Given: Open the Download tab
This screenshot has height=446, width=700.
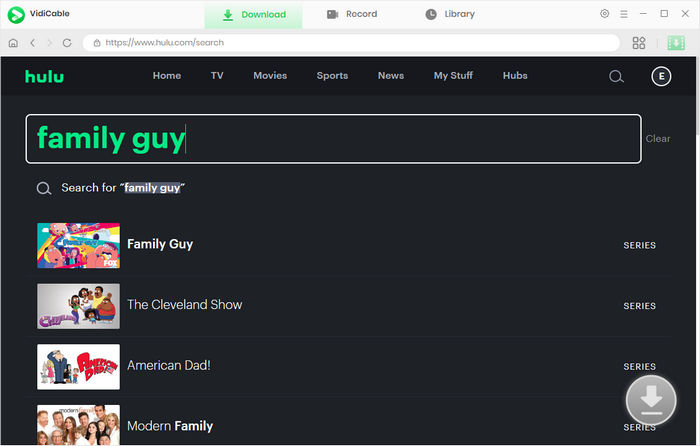Looking at the screenshot, I should (254, 15).
